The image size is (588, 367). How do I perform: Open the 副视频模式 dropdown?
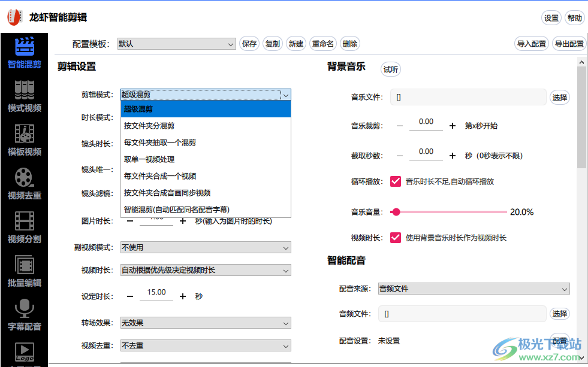[206, 247]
